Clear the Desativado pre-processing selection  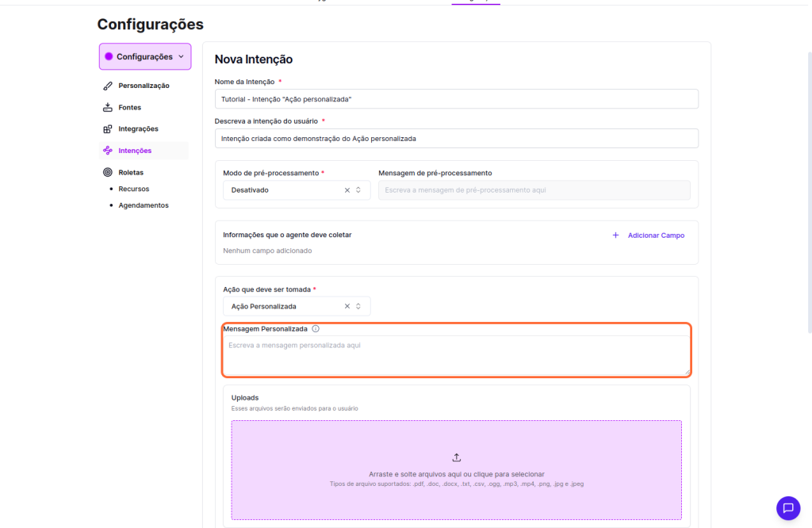[x=347, y=190]
